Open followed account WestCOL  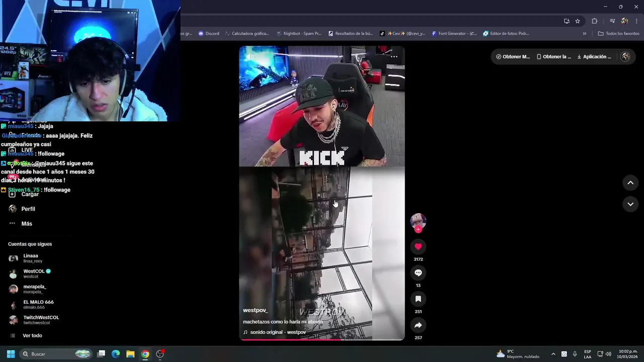[30, 274]
